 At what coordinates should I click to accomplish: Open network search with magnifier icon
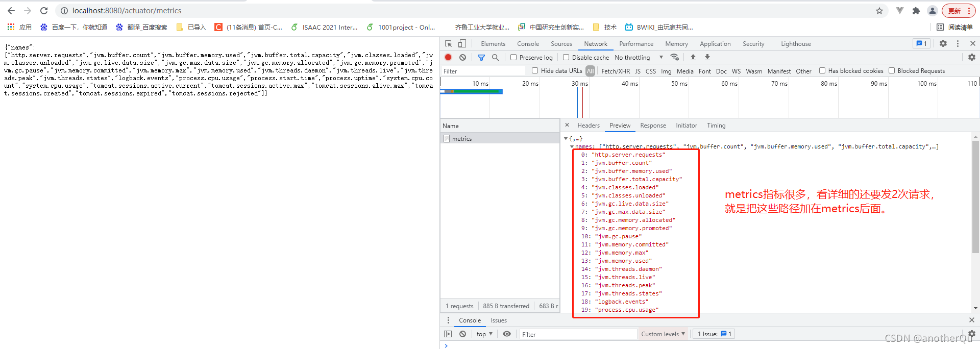(495, 58)
